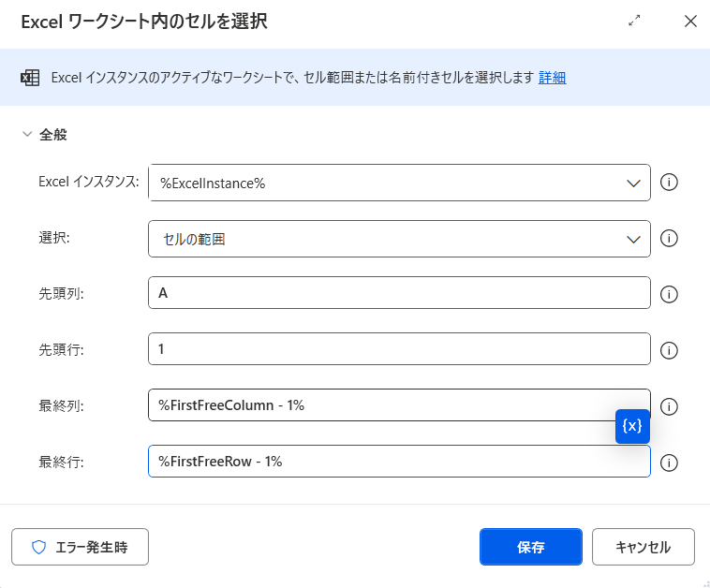Viewport: 710px width, 588px height.
Task: Click info icon beside 最終列 field
Action: click(x=669, y=406)
